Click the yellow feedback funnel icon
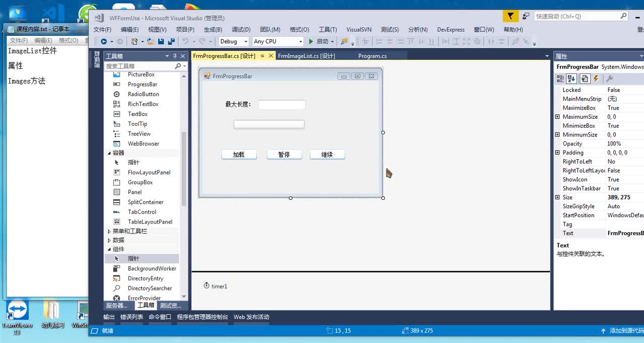This screenshot has height=343, width=644. click(x=510, y=16)
